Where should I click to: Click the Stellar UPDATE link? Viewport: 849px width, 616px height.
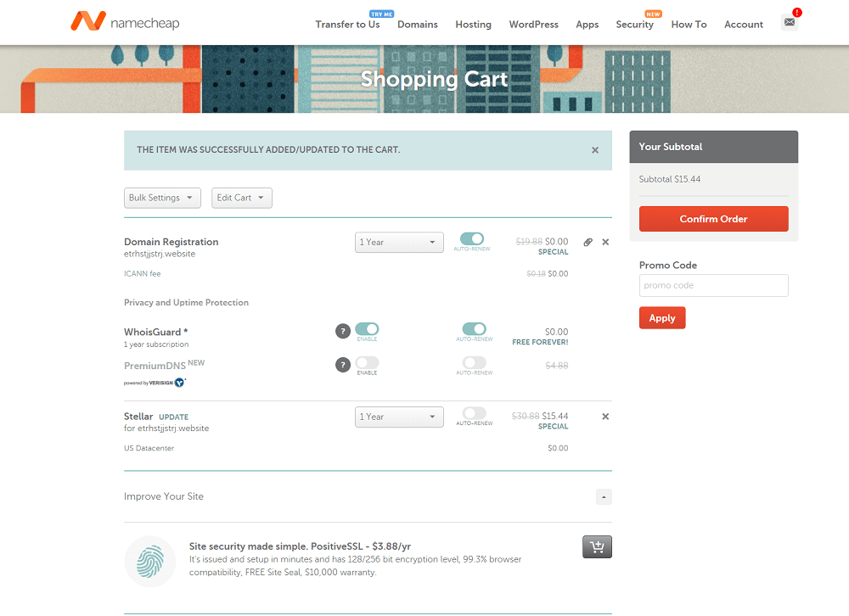(x=174, y=417)
